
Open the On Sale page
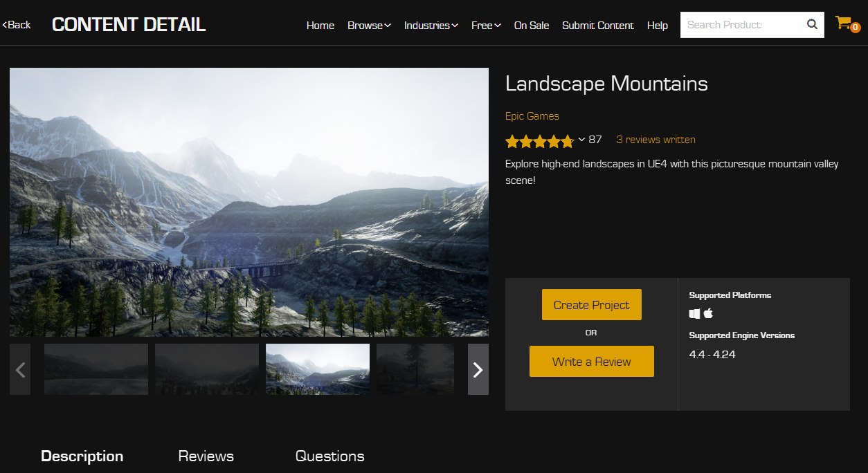coord(531,26)
